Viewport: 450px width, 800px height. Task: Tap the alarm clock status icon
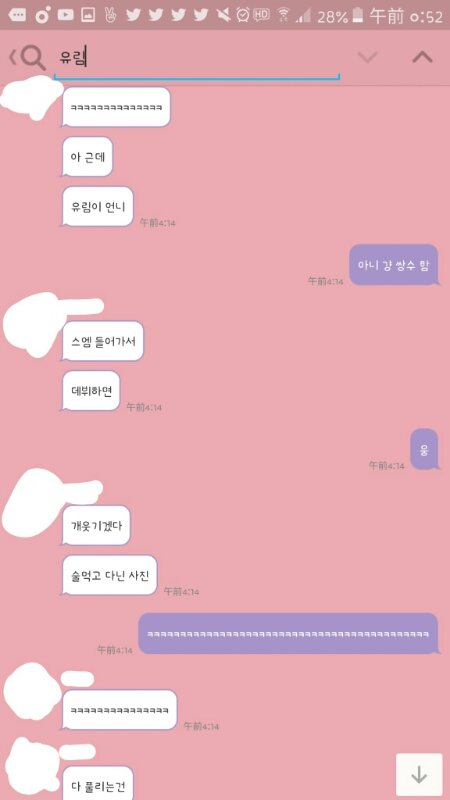click(x=243, y=15)
